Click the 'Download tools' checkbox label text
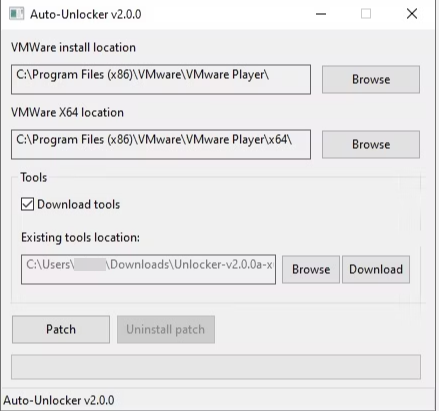This screenshot has height=411, width=439. (x=78, y=204)
